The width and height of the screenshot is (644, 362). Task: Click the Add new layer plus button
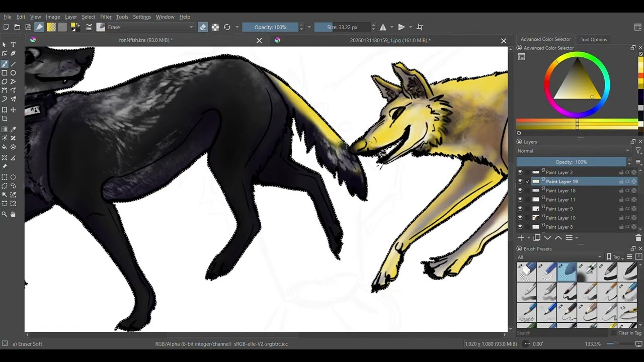[x=521, y=238]
